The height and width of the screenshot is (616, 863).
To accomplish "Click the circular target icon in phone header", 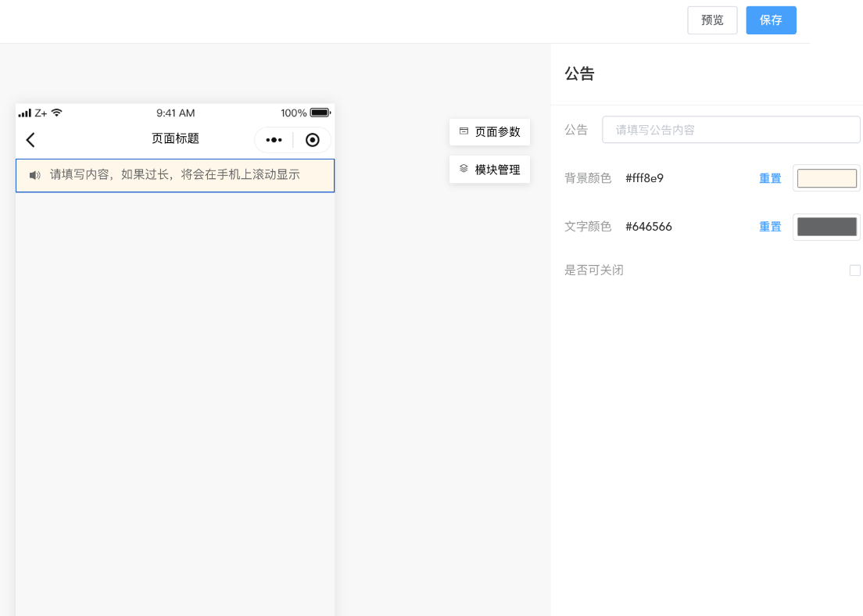I will [x=312, y=140].
